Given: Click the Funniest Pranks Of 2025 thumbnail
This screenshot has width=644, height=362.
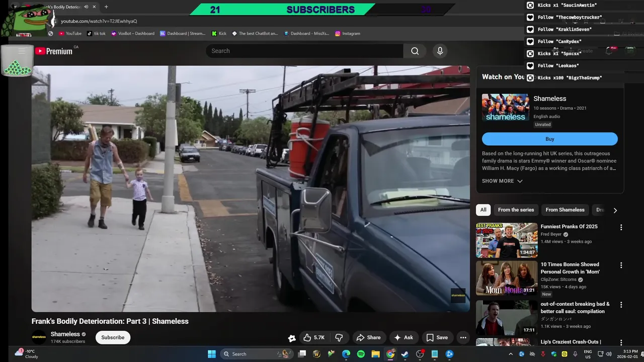Looking at the screenshot, I should (507, 240).
